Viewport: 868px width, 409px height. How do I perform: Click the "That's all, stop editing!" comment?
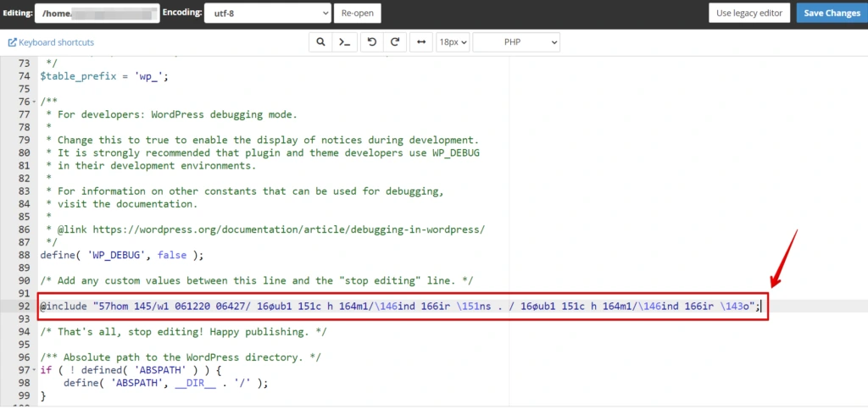click(184, 332)
